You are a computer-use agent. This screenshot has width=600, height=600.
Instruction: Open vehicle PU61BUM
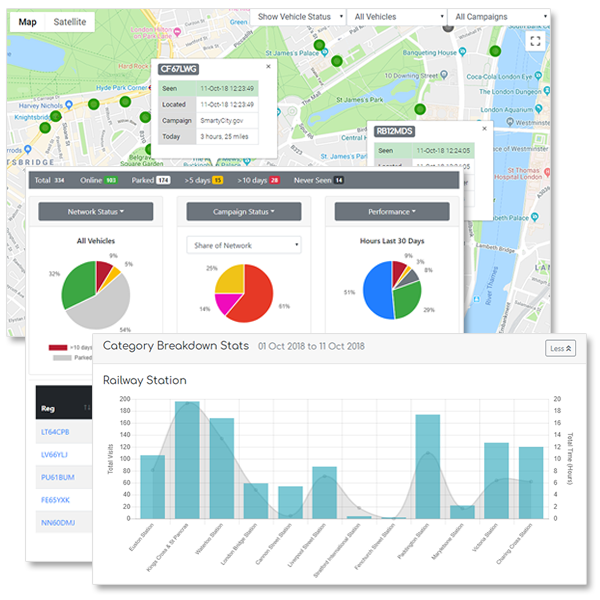58,477
